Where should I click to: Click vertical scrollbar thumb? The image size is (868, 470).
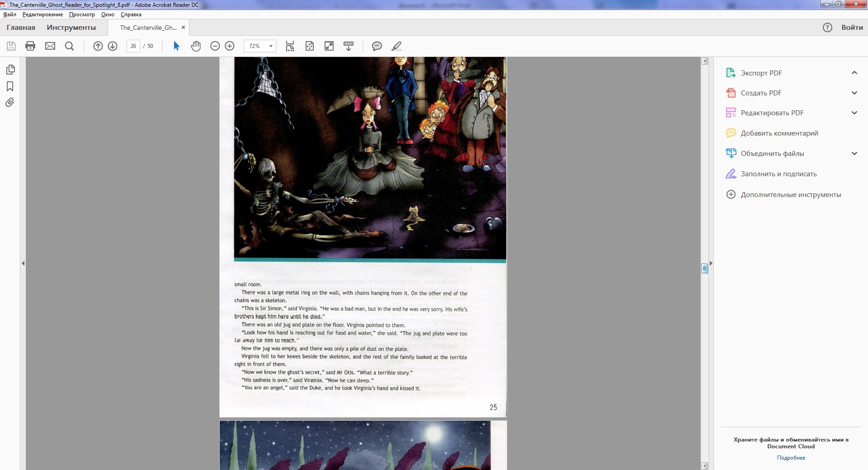click(x=704, y=268)
